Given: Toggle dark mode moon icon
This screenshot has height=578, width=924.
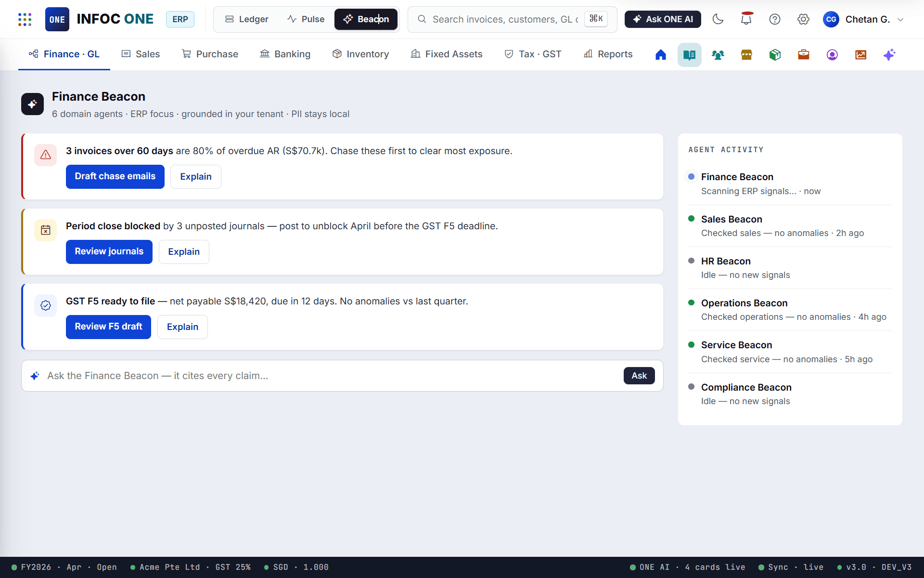Looking at the screenshot, I should (x=718, y=19).
